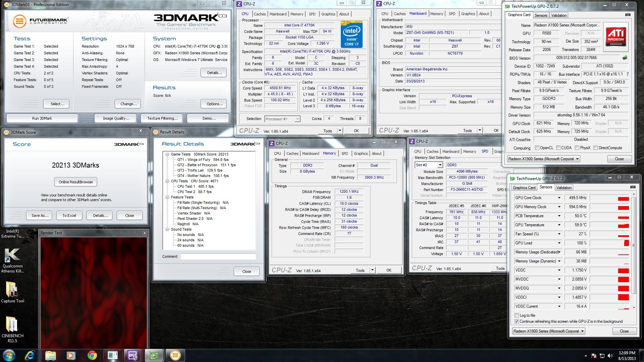Open Windows Explorer from the taskbar
This screenshot has width=644, height=362.
click(x=50, y=355)
